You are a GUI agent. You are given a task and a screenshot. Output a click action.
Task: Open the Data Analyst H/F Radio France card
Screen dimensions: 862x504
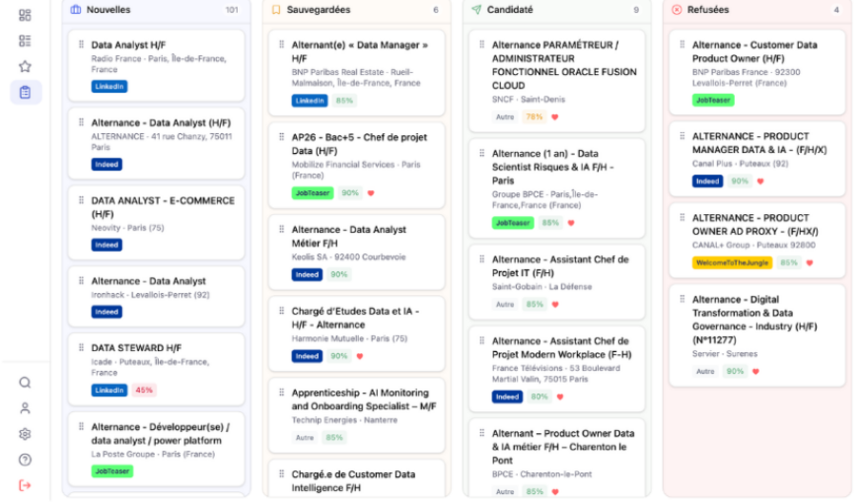pos(156,65)
